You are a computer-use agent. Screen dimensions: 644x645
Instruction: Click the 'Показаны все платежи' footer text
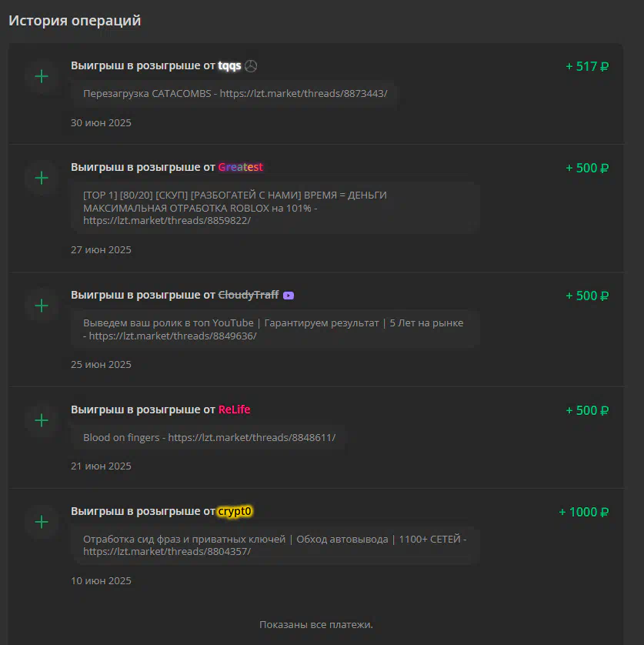tap(315, 625)
